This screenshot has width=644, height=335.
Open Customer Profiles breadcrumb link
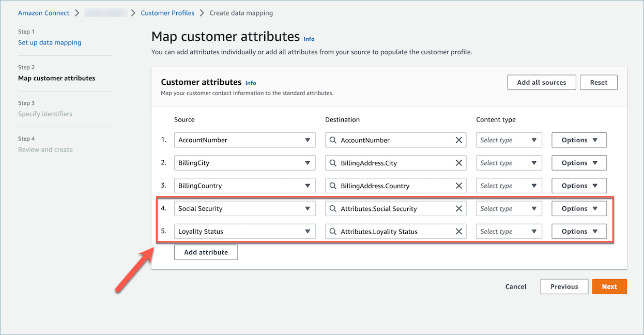point(167,13)
